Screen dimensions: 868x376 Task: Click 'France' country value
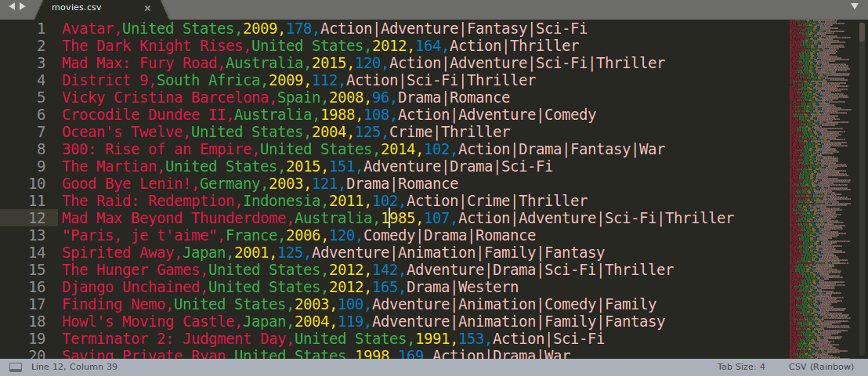[251, 235]
